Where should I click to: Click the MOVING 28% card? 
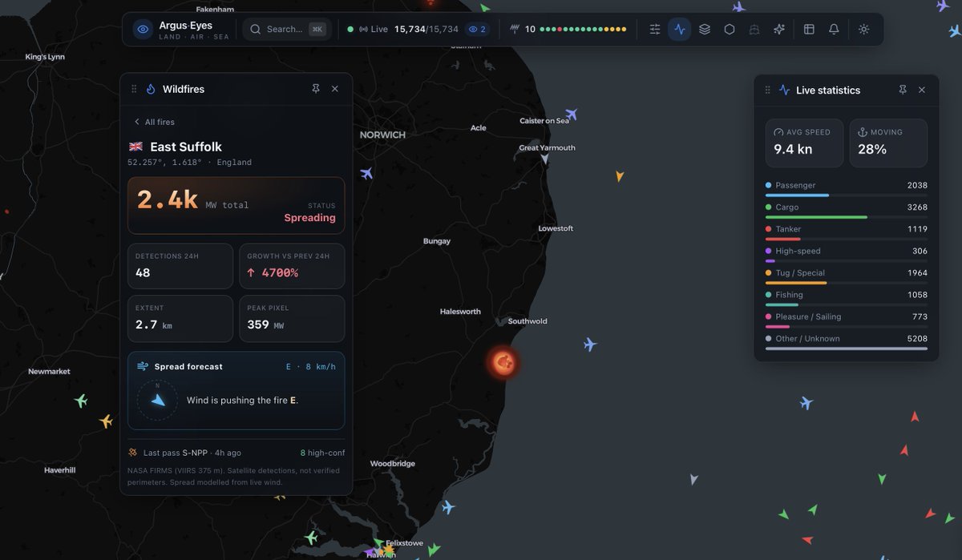coord(888,143)
